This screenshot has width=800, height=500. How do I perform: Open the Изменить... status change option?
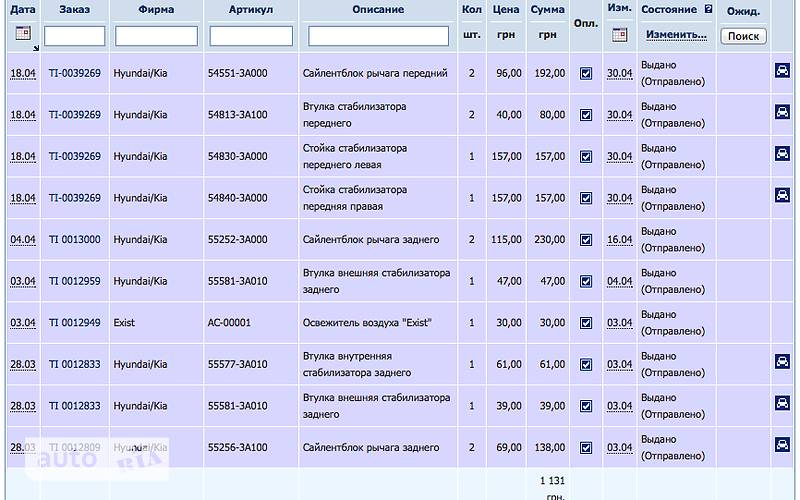[676, 35]
